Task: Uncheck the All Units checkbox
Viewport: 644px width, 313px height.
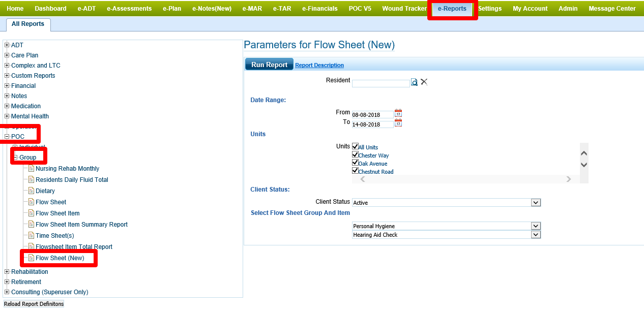Action: point(355,146)
